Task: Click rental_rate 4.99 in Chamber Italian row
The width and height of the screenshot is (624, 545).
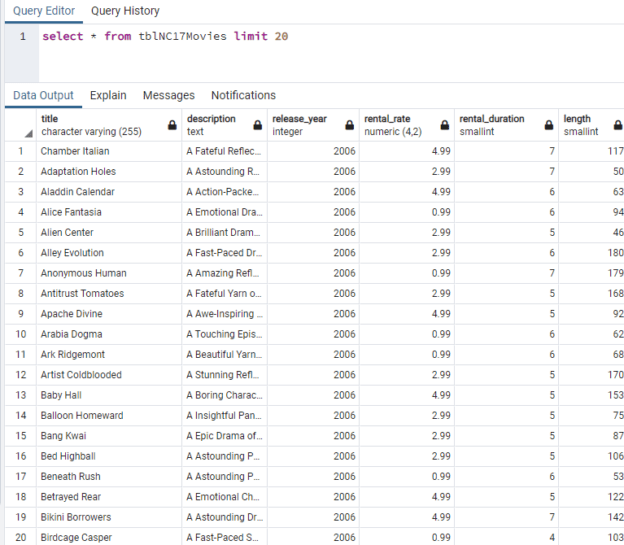Action: click(407, 151)
